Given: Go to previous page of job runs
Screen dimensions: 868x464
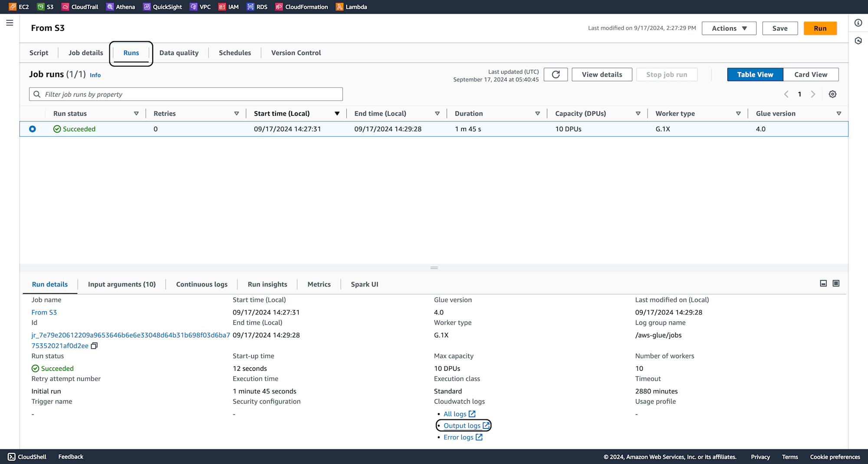Looking at the screenshot, I should [786, 94].
